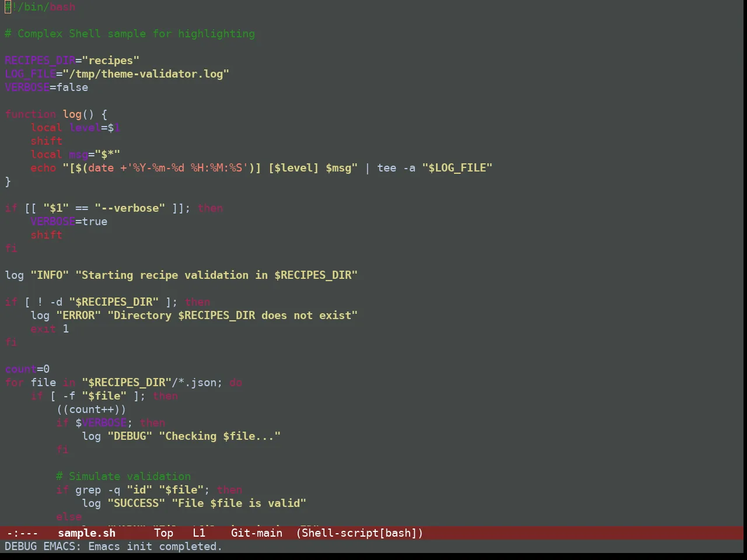Screen dimensions: 747x560
Task: Click the "/tmp/theme-validator.log" path string
Action: [146, 74]
